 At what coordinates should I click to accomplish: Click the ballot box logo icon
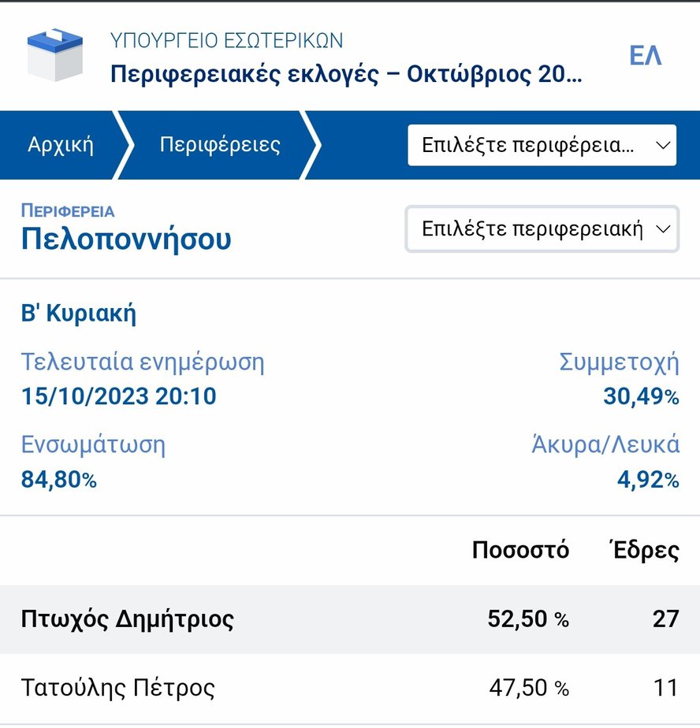point(54,54)
